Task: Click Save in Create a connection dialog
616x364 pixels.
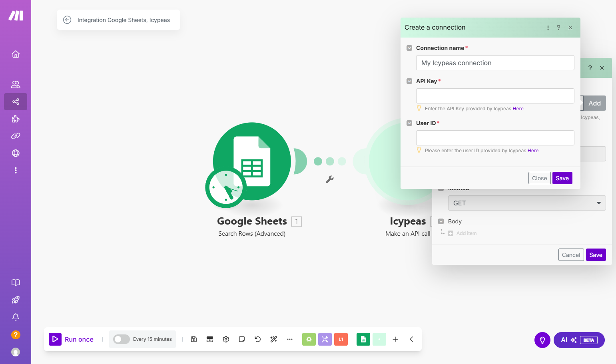Action: 562,178
